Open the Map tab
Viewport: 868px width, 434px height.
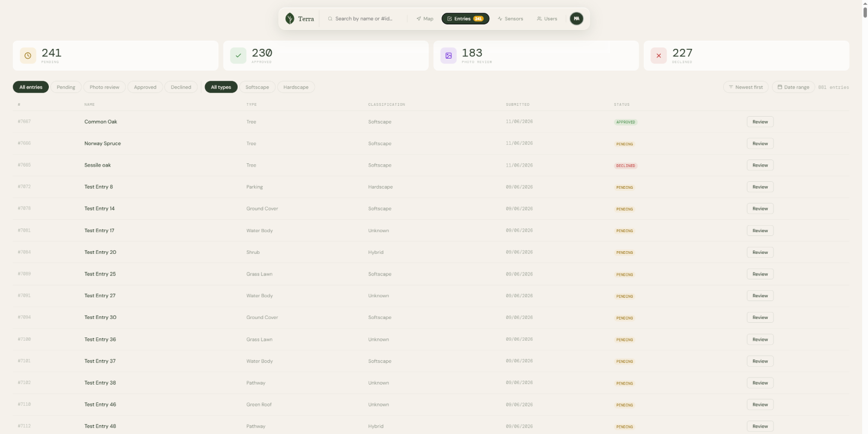pyautogui.click(x=425, y=18)
